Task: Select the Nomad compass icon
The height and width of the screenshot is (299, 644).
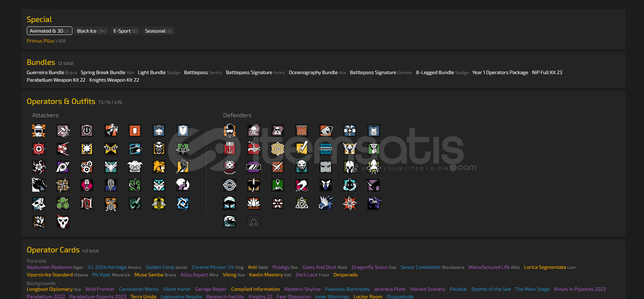Action: [x=63, y=185]
